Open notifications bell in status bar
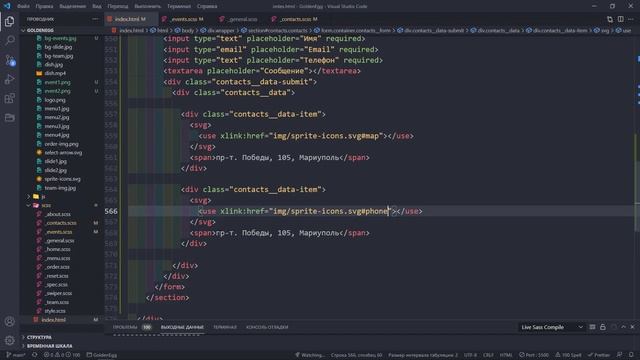 pyautogui.click(x=631, y=355)
